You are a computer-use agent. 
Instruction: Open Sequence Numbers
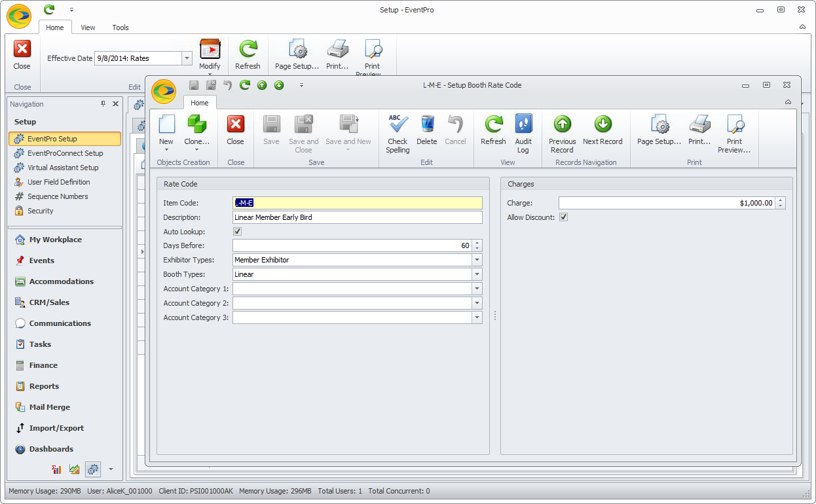coord(58,196)
